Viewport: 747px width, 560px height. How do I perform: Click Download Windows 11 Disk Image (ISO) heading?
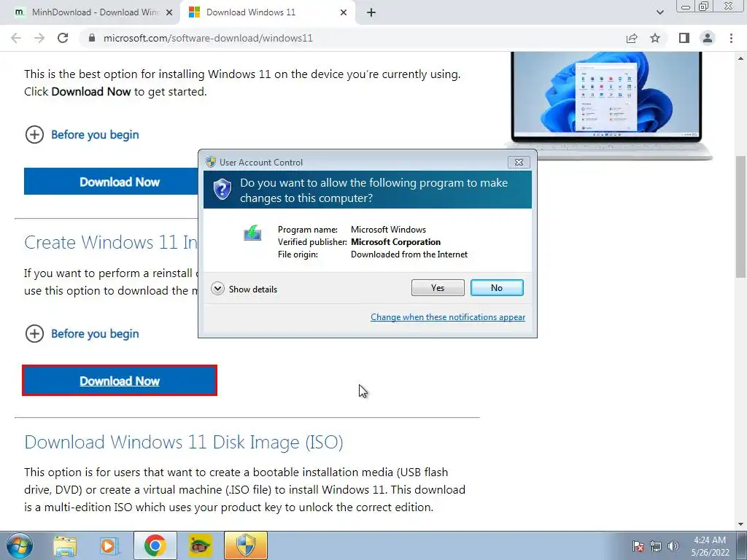(x=184, y=443)
